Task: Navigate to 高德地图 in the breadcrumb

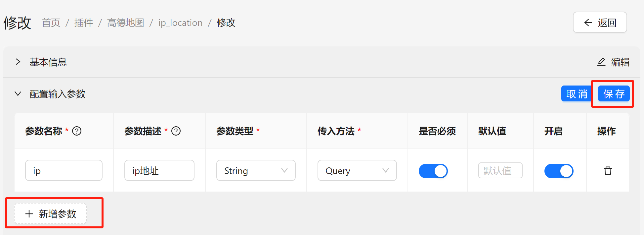Action: 125,23
